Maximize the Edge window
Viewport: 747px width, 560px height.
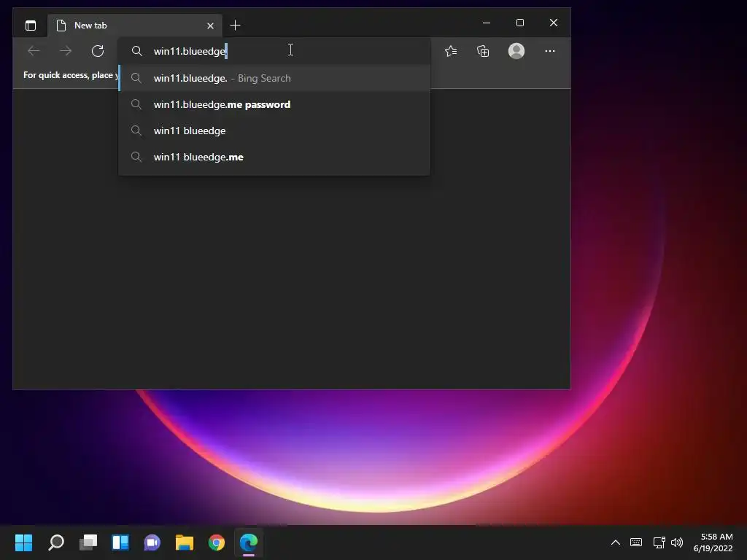point(519,23)
